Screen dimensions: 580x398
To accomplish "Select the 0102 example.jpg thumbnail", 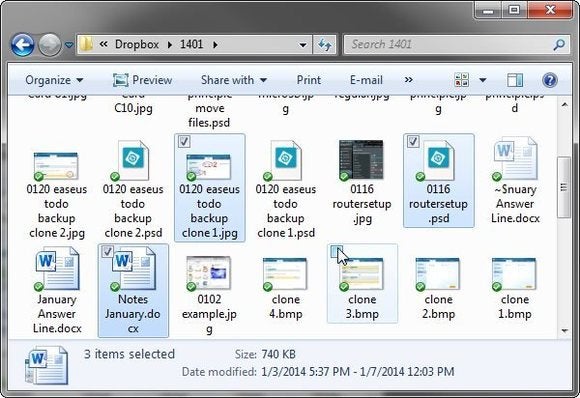I will [x=209, y=273].
